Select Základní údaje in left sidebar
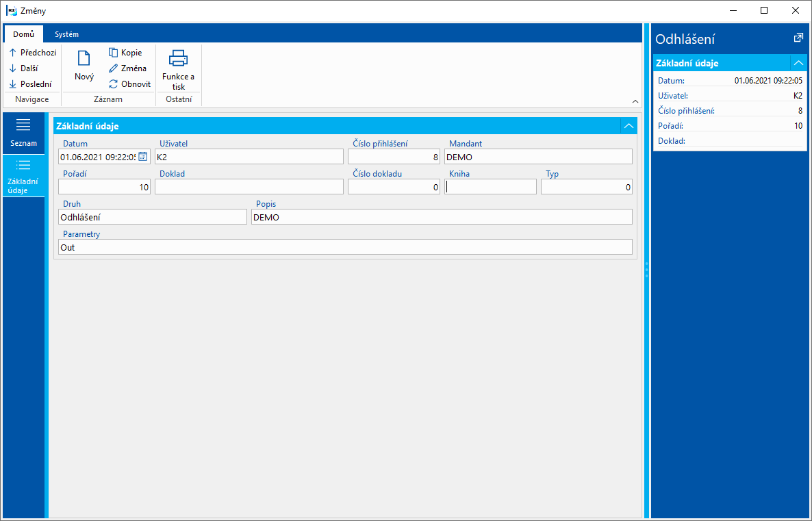 pyautogui.click(x=23, y=176)
